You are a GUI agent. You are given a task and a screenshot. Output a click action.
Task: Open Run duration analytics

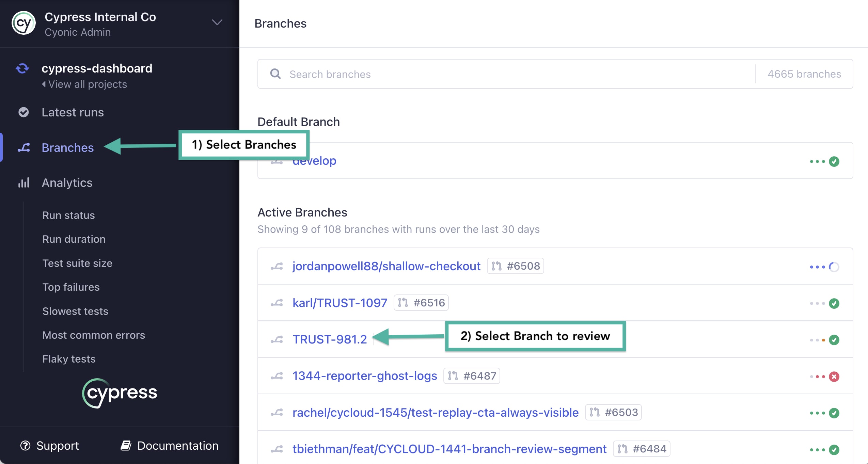(x=74, y=239)
